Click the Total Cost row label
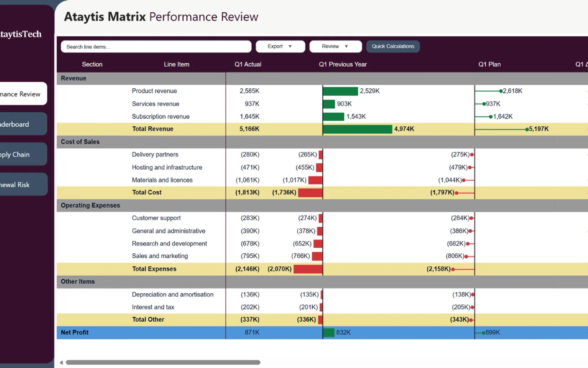 coord(147,192)
